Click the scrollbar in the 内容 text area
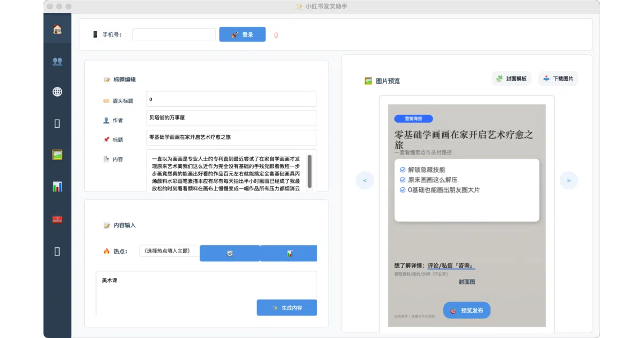The image size is (644, 338). pos(309,171)
